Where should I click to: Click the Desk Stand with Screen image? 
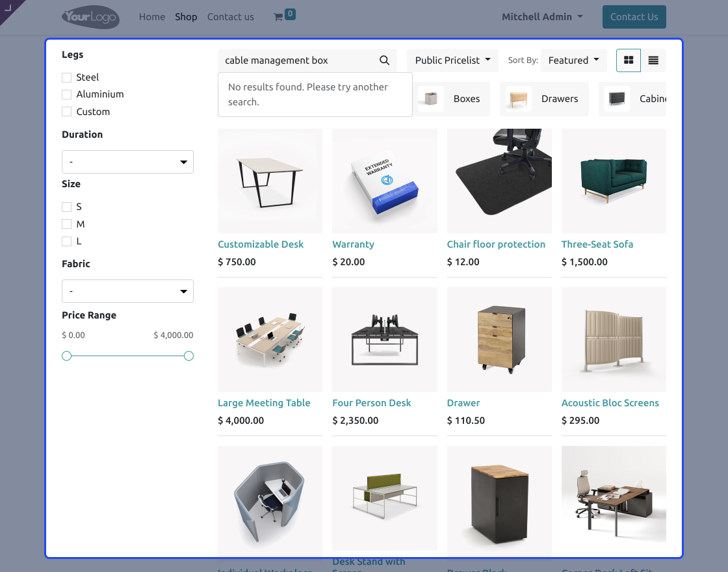pos(385,499)
